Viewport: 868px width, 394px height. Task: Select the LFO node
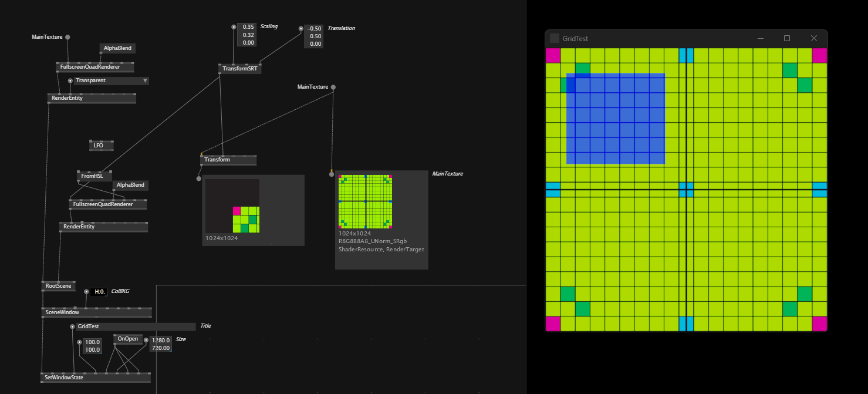[99, 145]
